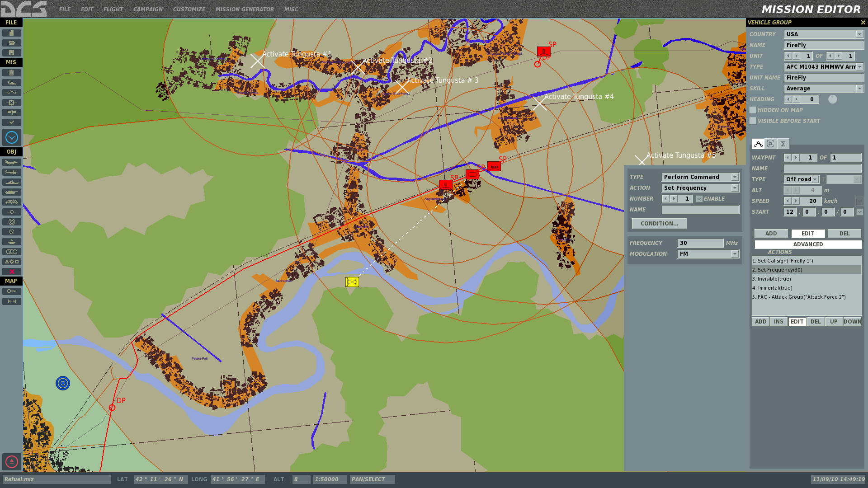Increase the Heading value with right arrow
This screenshot has width=868, height=488.
(x=796, y=99)
